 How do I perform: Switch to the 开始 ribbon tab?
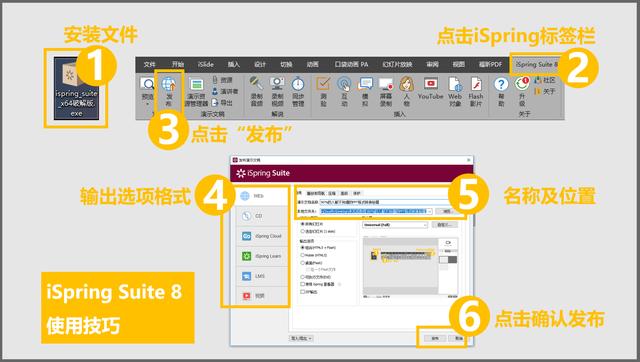[178, 64]
